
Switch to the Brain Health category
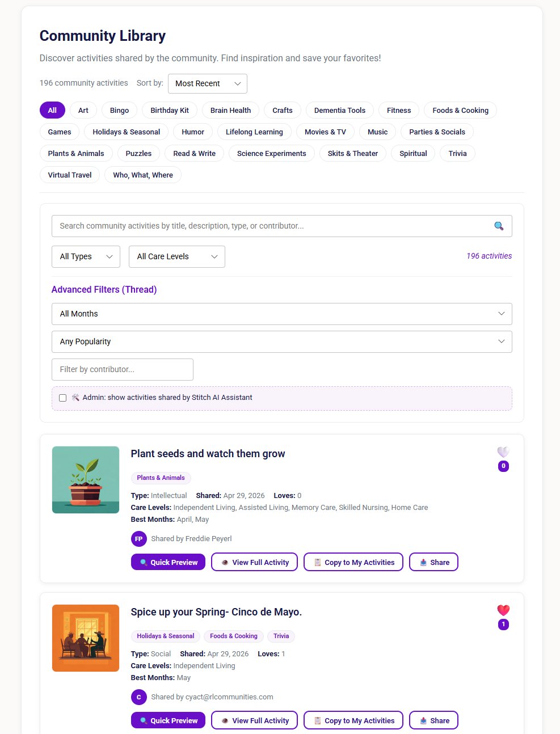point(230,110)
